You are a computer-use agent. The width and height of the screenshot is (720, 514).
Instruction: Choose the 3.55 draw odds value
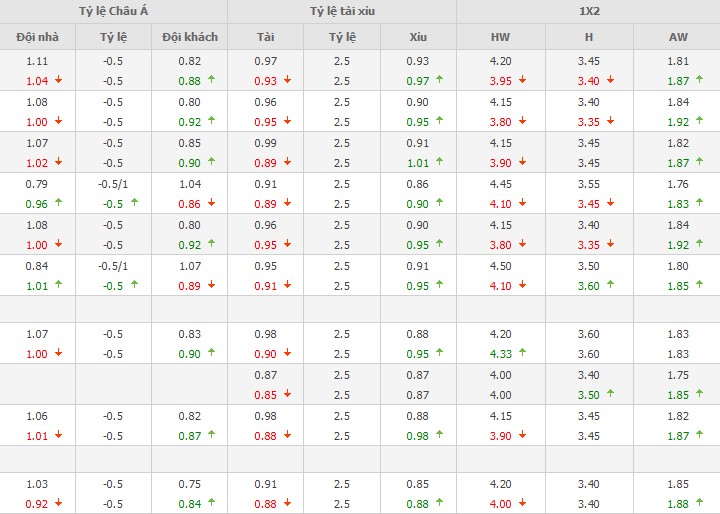[x=588, y=184]
